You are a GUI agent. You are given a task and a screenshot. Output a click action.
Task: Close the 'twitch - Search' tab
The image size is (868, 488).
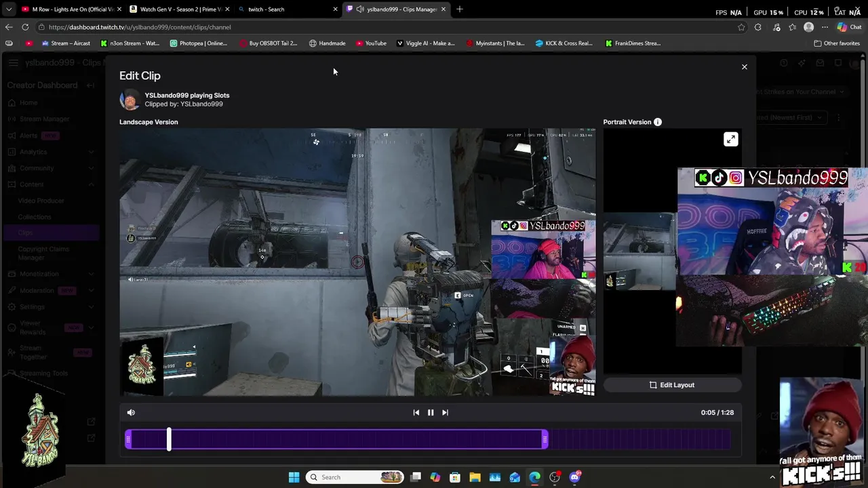(x=335, y=9)
